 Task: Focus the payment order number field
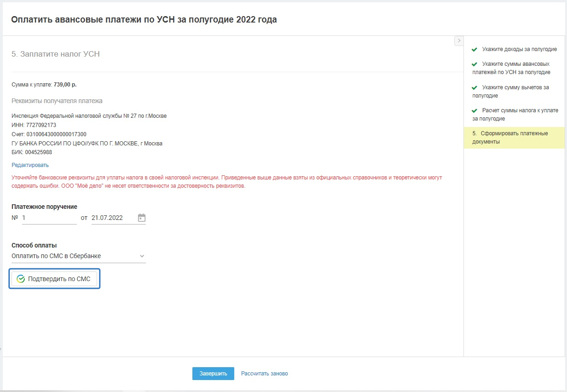[49, 218]
